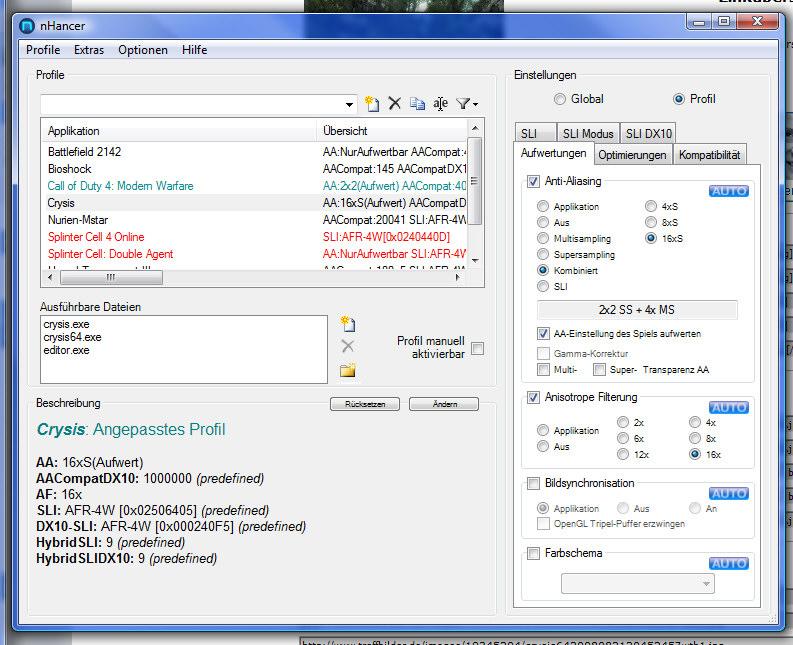
Task: Select the Nurien-Mstar profile row
Action: click(x=255, y=220)
